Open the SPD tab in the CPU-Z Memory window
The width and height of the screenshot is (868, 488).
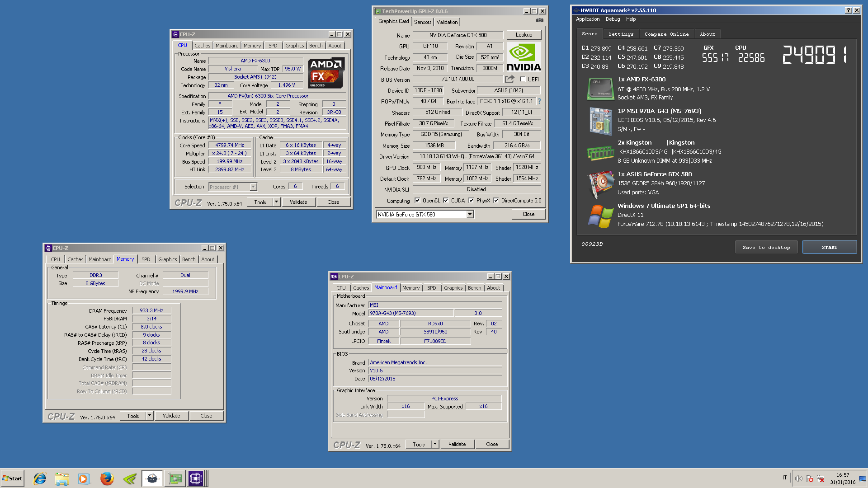(x=146, y=259)
